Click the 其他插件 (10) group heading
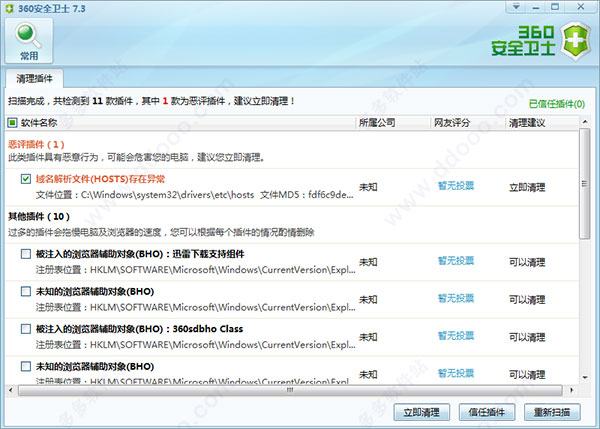This screenshot has width=600, height=429. [39, 216]
